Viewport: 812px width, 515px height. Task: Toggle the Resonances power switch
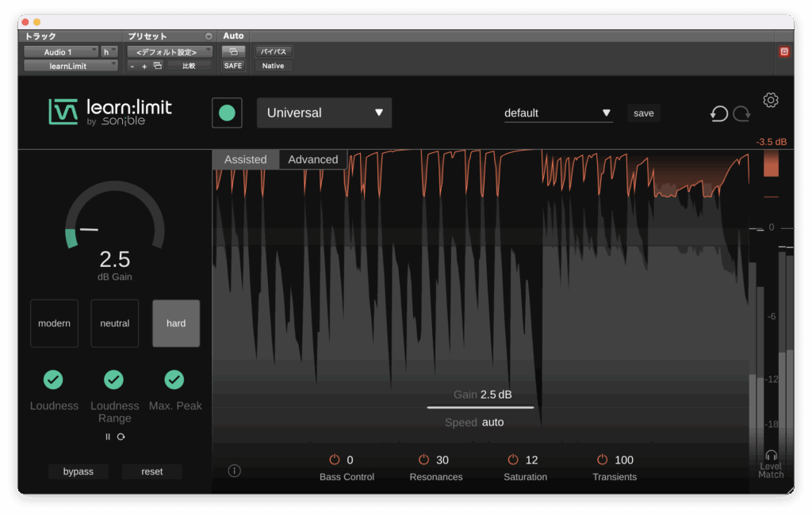coord(423,460)
